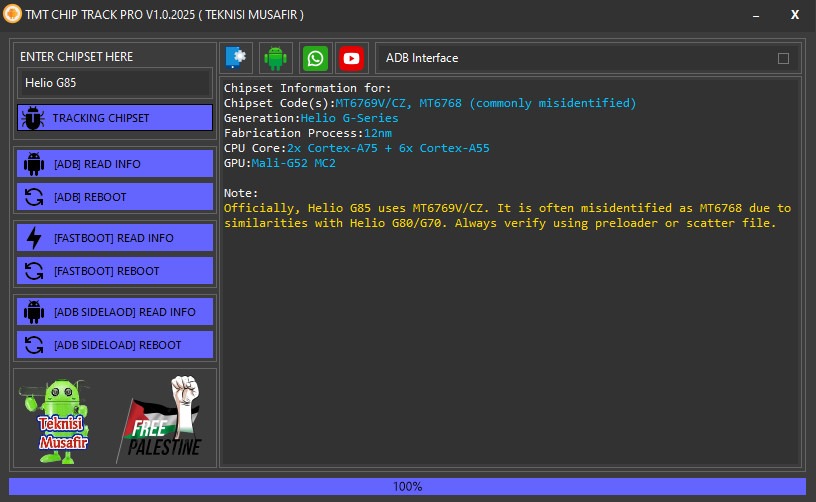816x502 pixels.
Task: Trigger [ADB] REBOOT
Action: coord(115,197)
